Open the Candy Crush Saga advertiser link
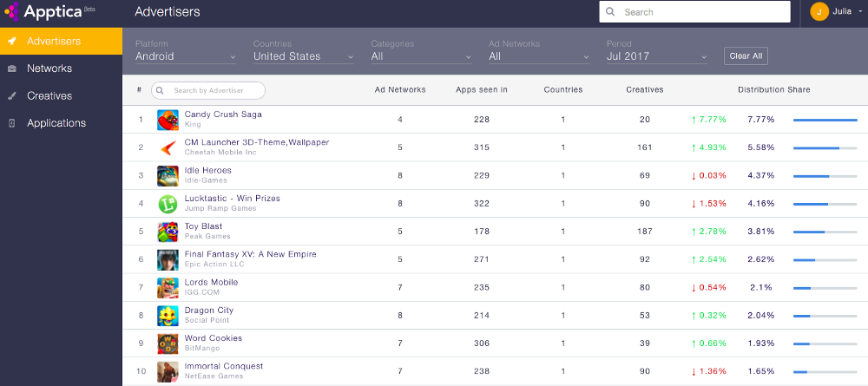 coord(223,114)
